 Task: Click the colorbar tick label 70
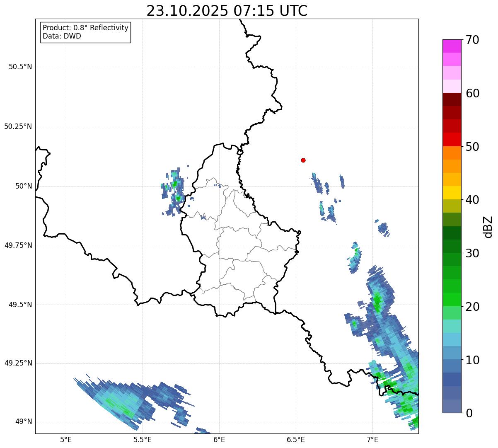(x=472, y=40)
